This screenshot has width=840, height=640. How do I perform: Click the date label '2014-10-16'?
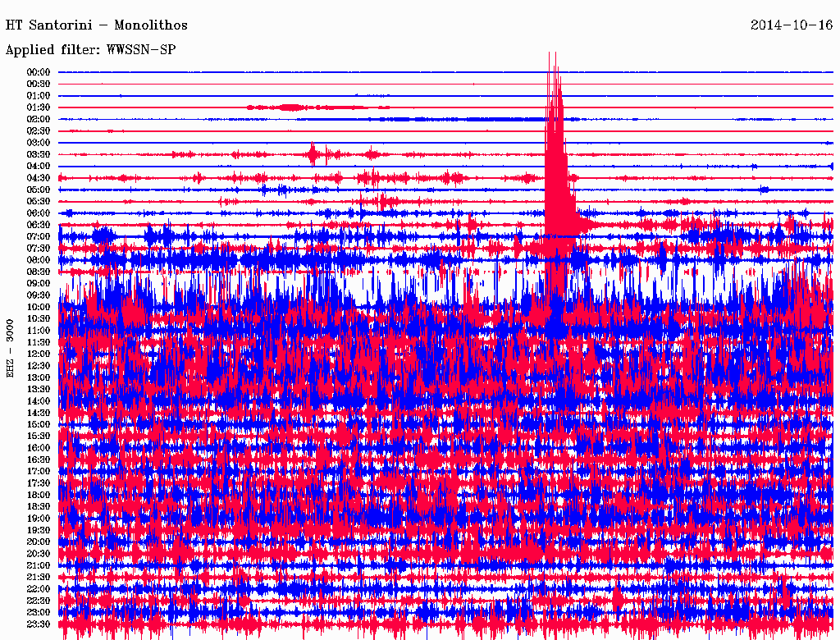(792, 25)
